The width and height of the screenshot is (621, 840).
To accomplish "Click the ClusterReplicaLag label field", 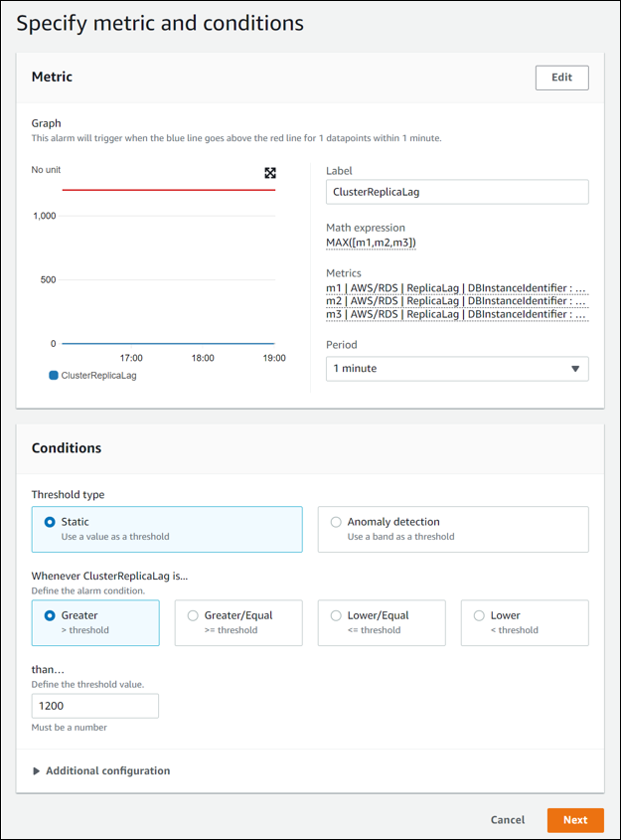I will 457,191.
